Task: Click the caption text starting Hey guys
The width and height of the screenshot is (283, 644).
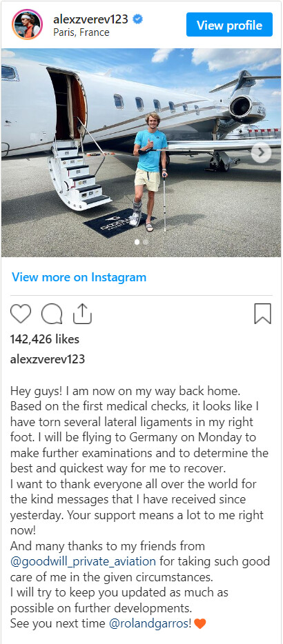Action: coord(140,506)
